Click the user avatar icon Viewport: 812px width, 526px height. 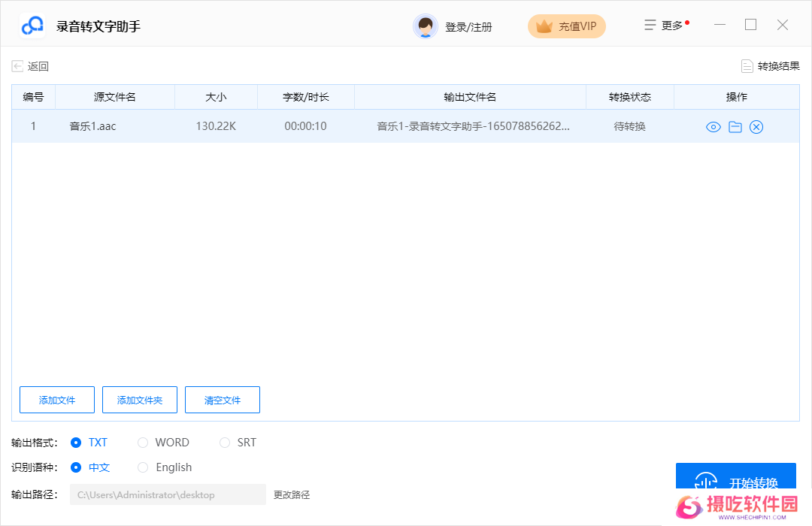426,26
